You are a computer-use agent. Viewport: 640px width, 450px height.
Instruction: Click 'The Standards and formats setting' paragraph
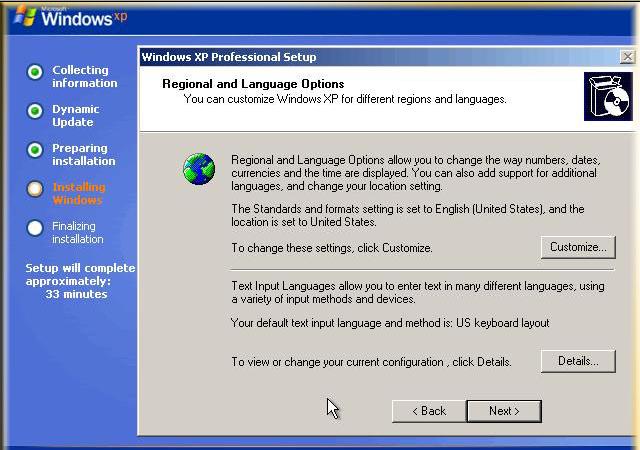click(408, 215)
